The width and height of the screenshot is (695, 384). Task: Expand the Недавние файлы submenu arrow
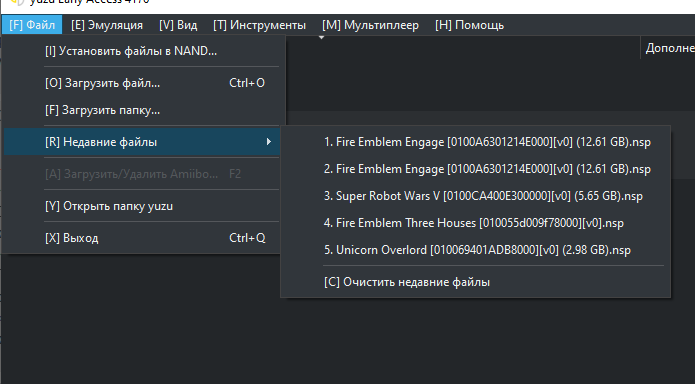[x=269, y=142]
